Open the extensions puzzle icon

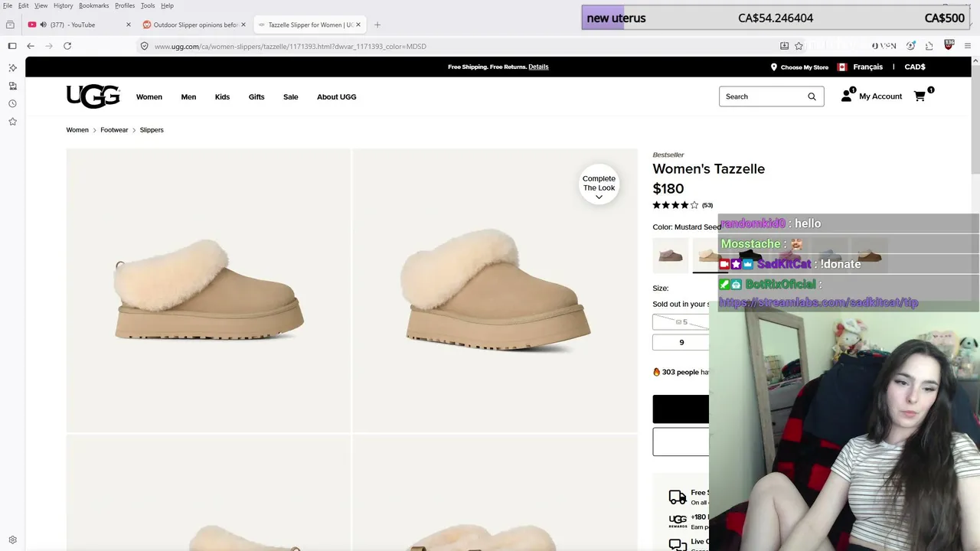point(929,46)
